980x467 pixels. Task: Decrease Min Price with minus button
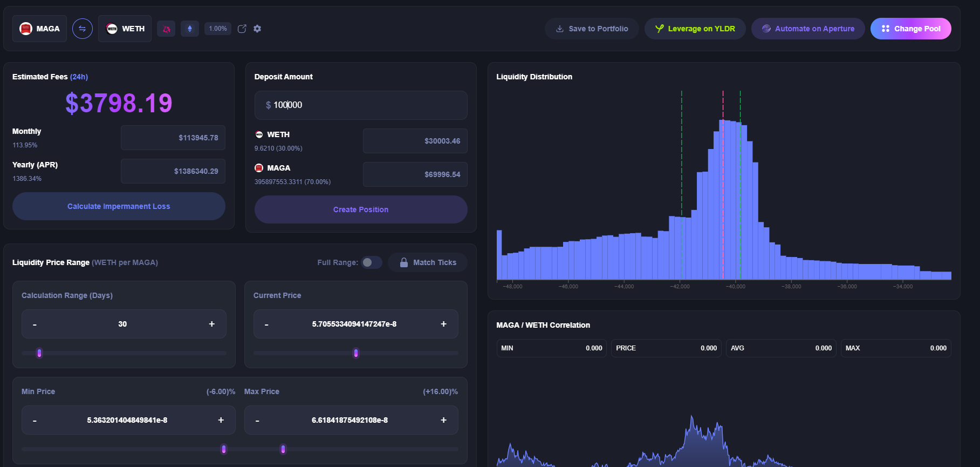[35, 421]
